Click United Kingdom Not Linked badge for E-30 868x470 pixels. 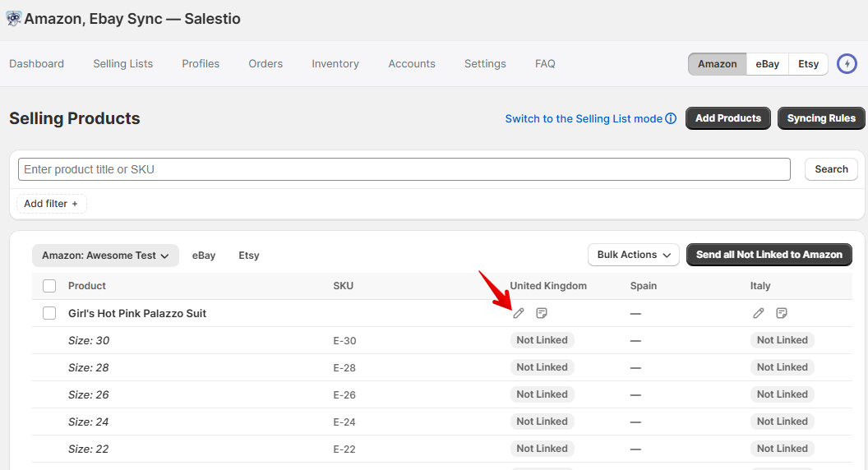[542, 340]
